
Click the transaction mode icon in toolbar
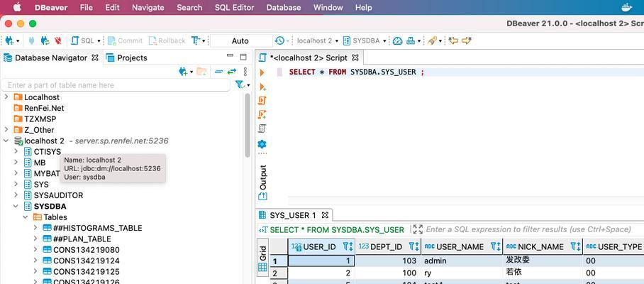pyautogui.click(x=196, y=40)
